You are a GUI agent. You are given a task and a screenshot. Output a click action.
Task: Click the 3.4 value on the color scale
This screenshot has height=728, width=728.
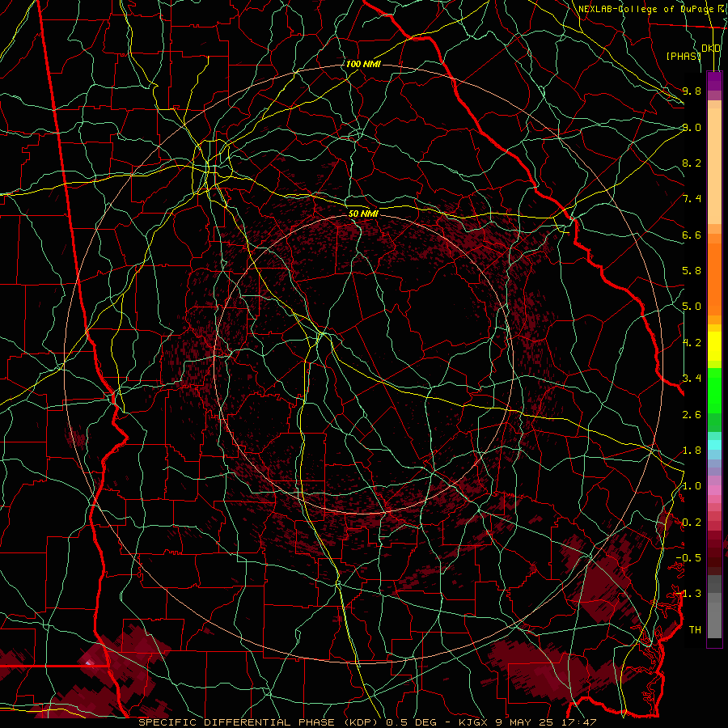tap(692, 379)
